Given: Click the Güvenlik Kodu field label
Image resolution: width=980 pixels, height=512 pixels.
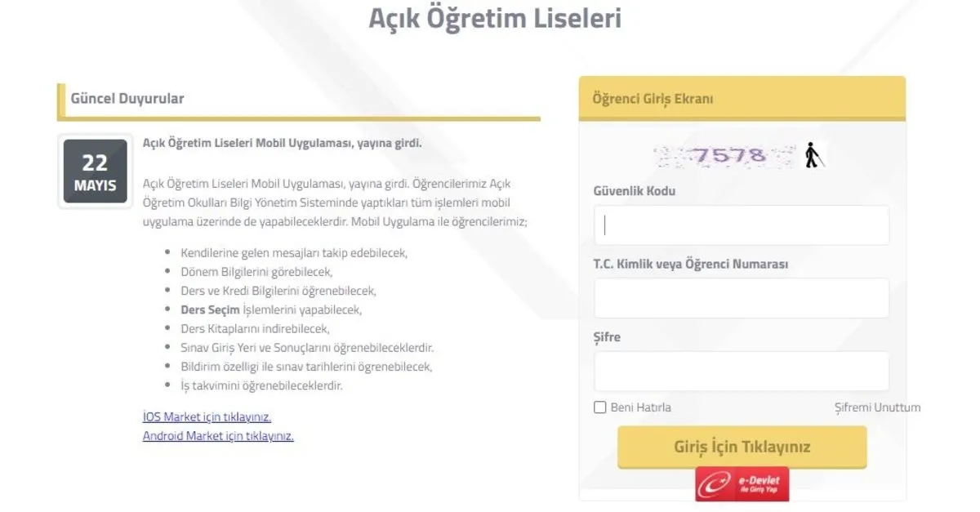Looking at the screenshot, I should [x=634, y=191].
